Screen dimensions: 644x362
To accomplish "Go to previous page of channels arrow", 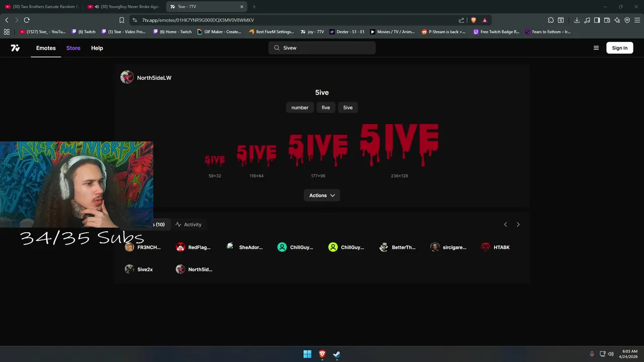I will click(506, 224).
